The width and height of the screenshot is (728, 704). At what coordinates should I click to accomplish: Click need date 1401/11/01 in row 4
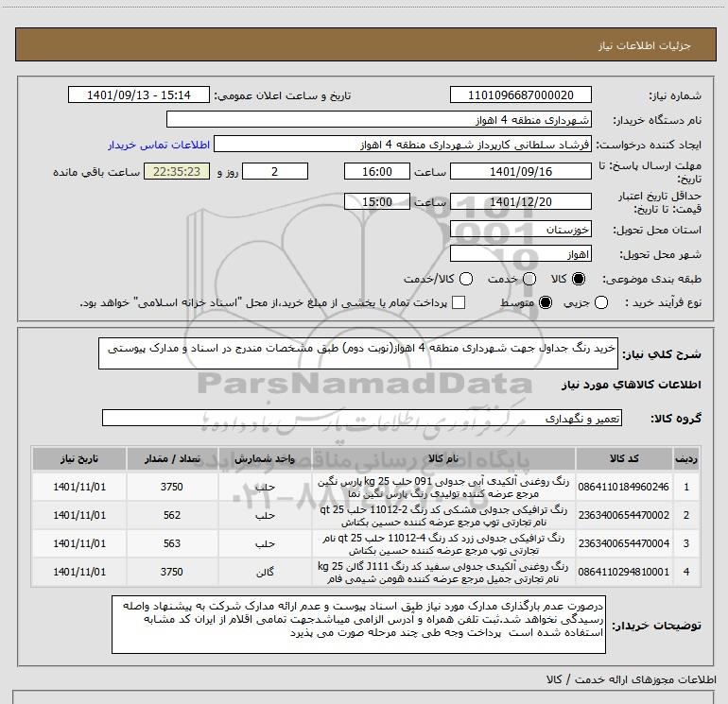click(79, 572)
